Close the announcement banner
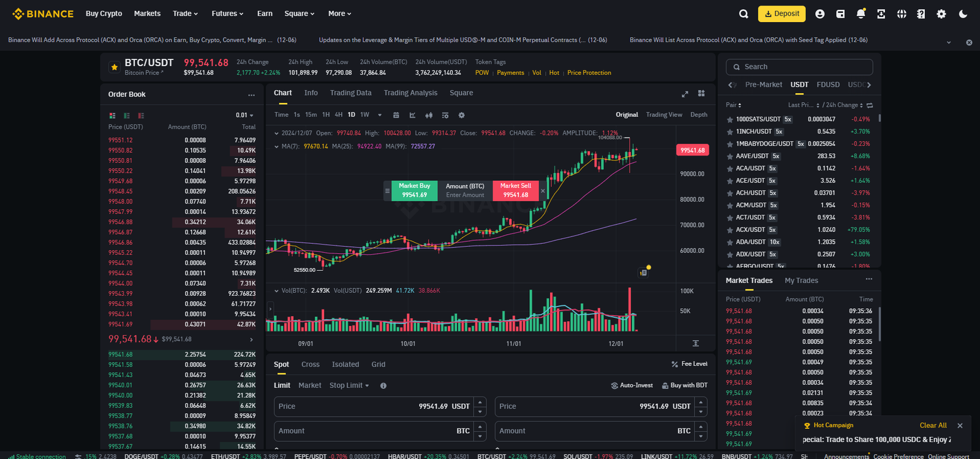The height and width of the screenshot is (459, 980). point(969,42)
